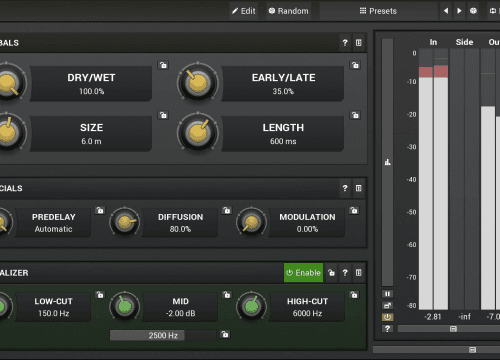500x360 pixels.
Task: Click the random preset dice icon
Action: click(x=473, y=11)
